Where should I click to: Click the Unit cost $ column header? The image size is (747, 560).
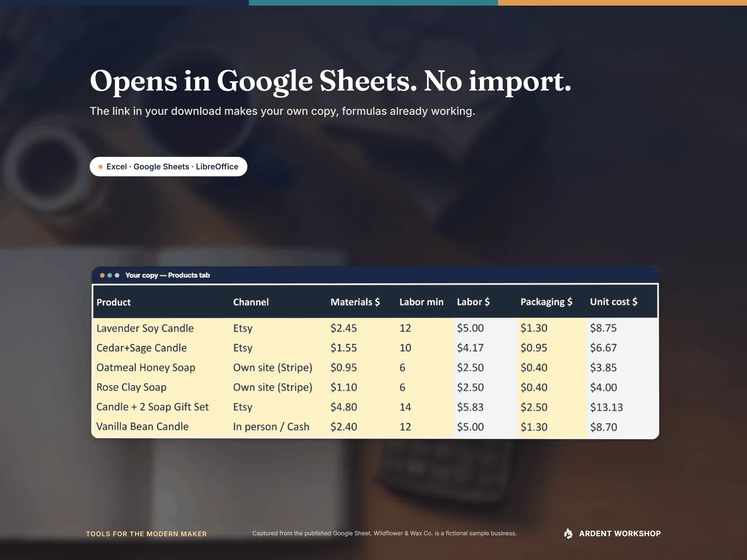coord(613,302)
